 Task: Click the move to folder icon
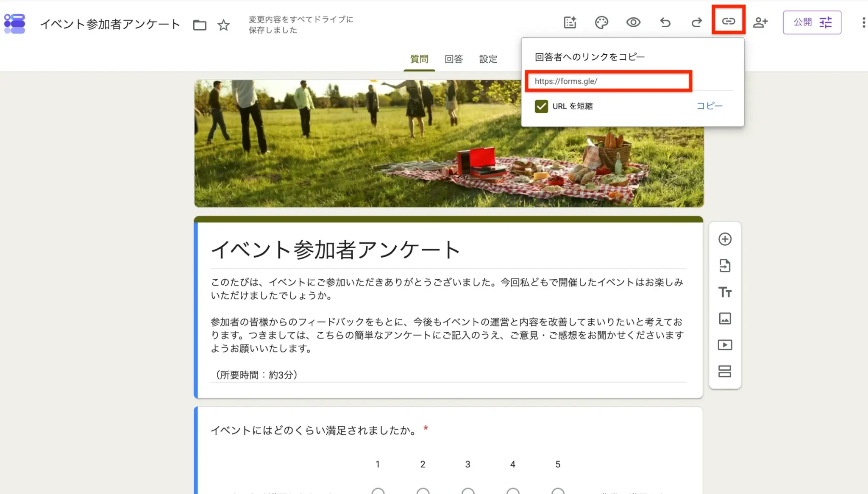(200, 25)
